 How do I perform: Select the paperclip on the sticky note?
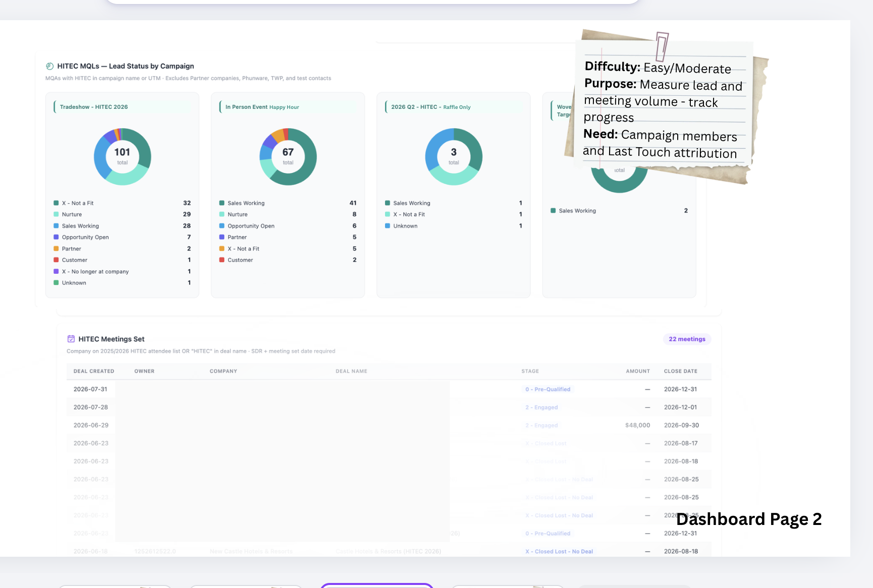tap(662, 46)
